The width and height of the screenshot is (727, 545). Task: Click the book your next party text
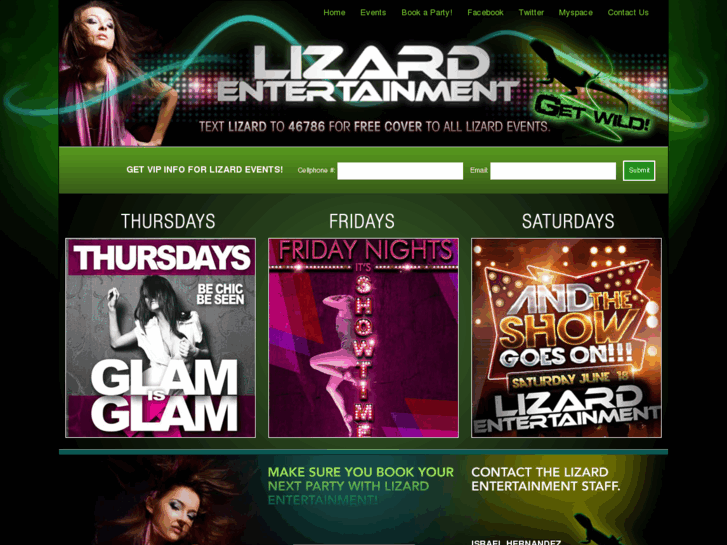coord(361,486)
